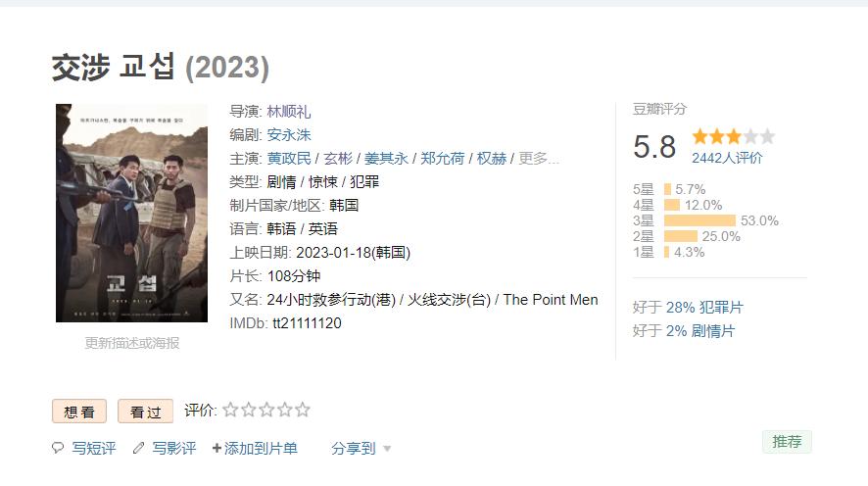Open the movie poster image

click(x=131, y=213)
